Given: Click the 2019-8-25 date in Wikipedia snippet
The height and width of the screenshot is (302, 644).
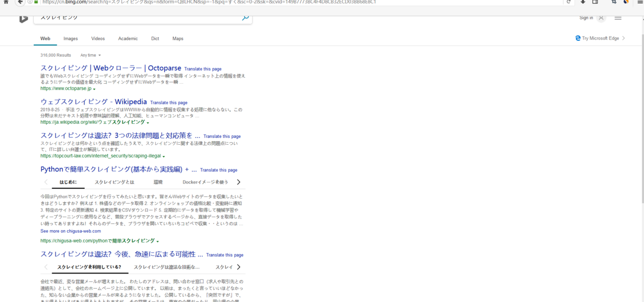Looking at the screenshot, I should (50, 109).
